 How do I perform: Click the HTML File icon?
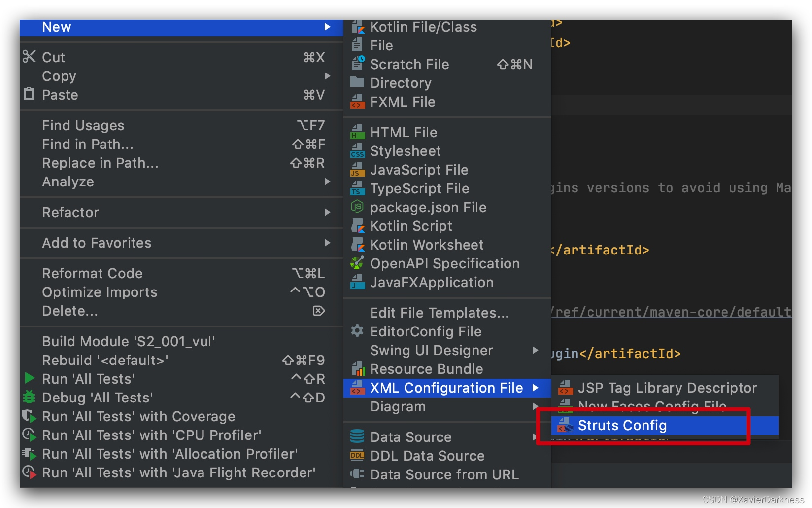pos(357,132)
